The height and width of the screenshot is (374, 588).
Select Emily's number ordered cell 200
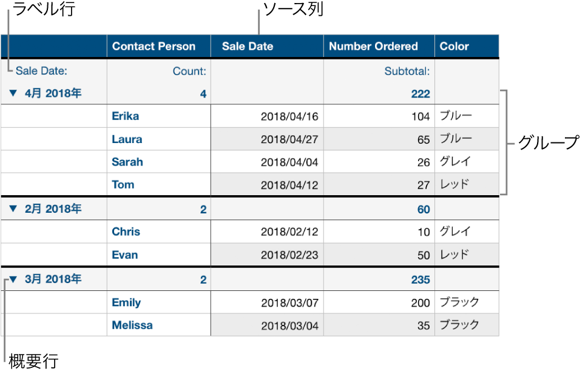point(419,302)
